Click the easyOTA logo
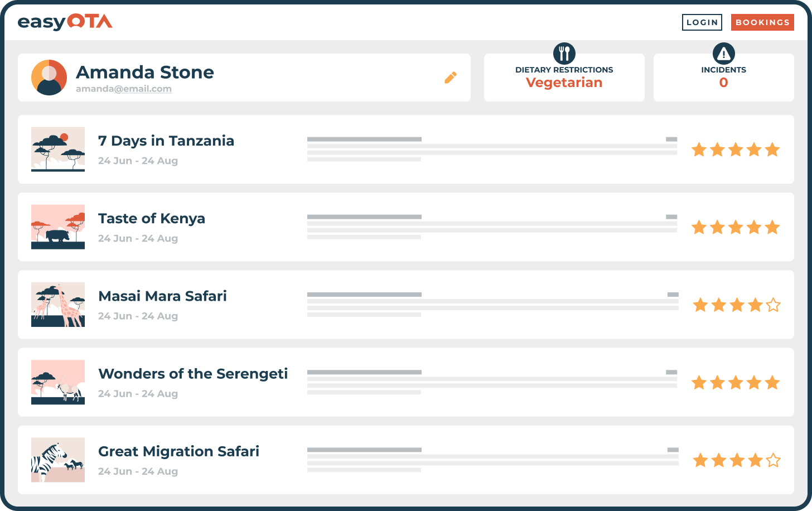Image resolution: width=812 pixels, height=511 pixels. (x=65, y=22)
